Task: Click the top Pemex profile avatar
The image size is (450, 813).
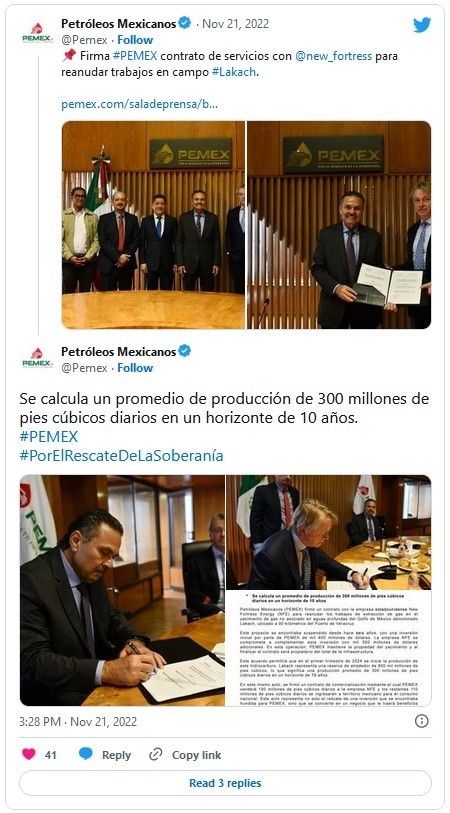Action: point(37,34)
